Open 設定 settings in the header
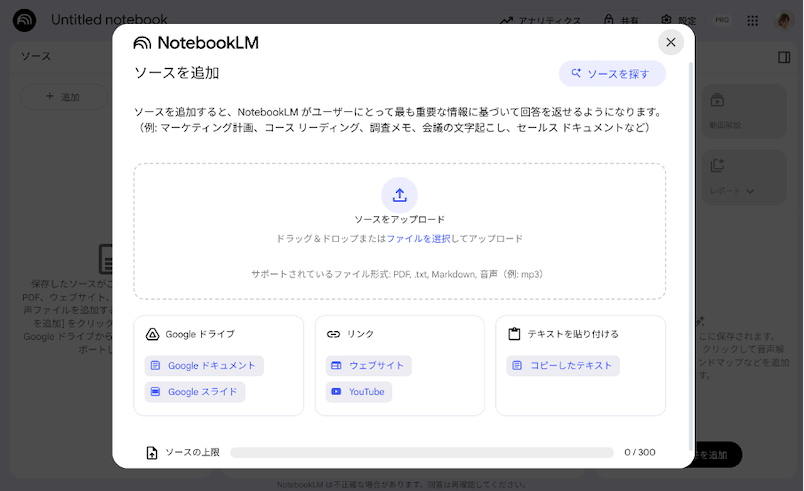The image size is (804, 491). pos(678,20)
